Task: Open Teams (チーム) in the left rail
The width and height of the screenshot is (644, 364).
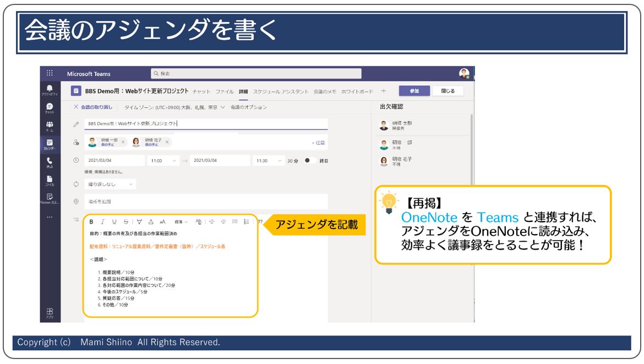Action: point(50,126)
